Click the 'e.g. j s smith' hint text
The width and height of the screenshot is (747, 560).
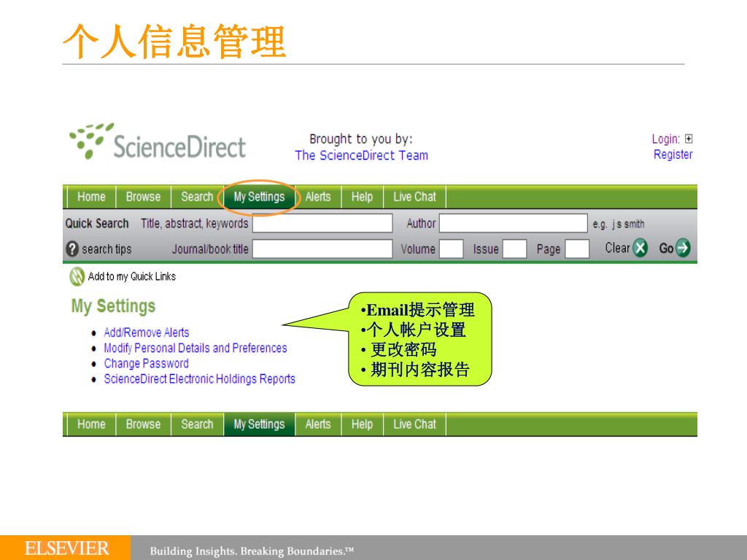point(619,224)
